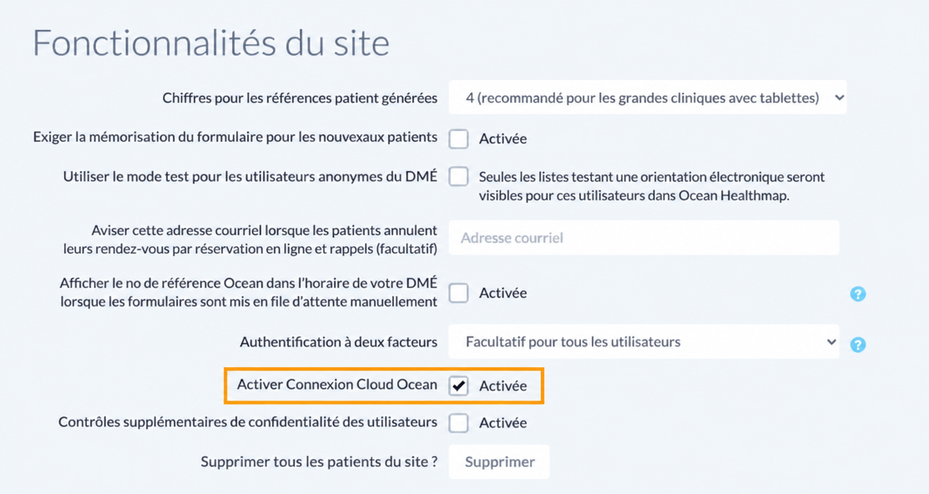
Task: Check Afficher le no de référence Ocean box
Action: 459,293
